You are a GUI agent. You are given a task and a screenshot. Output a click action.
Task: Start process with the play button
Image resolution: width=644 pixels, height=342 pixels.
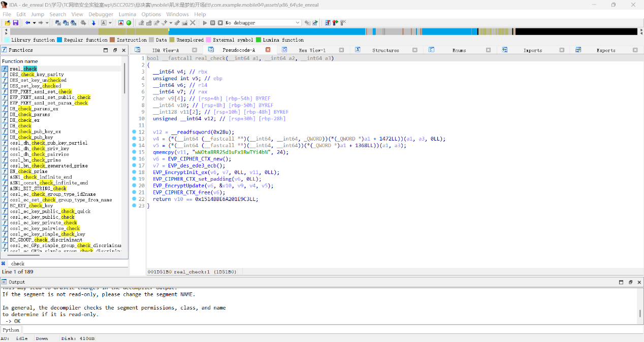coord(205,23)
